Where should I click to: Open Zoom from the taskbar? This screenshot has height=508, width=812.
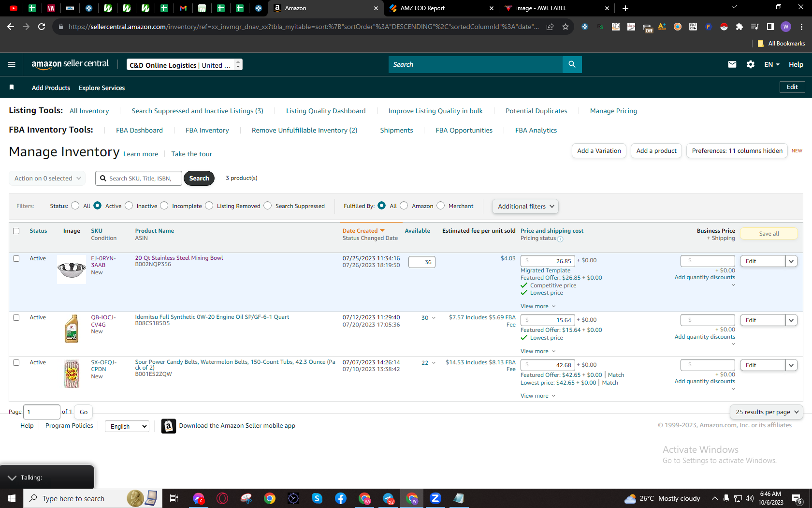pos(435,498)
